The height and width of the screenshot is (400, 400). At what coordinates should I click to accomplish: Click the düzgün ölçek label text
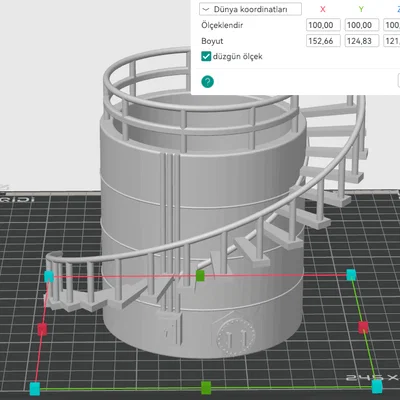pyautogui.click(x=238, y=56)
